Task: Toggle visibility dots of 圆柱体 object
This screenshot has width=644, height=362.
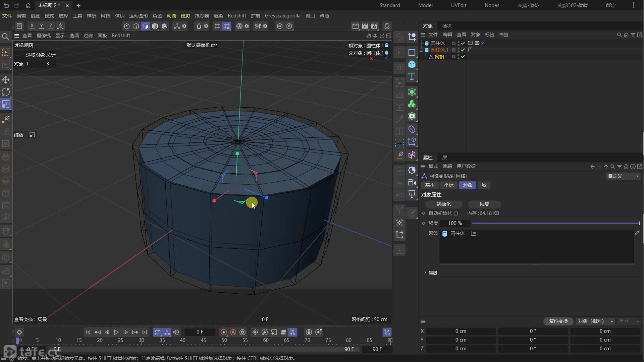Action: [x=459, y=43]
